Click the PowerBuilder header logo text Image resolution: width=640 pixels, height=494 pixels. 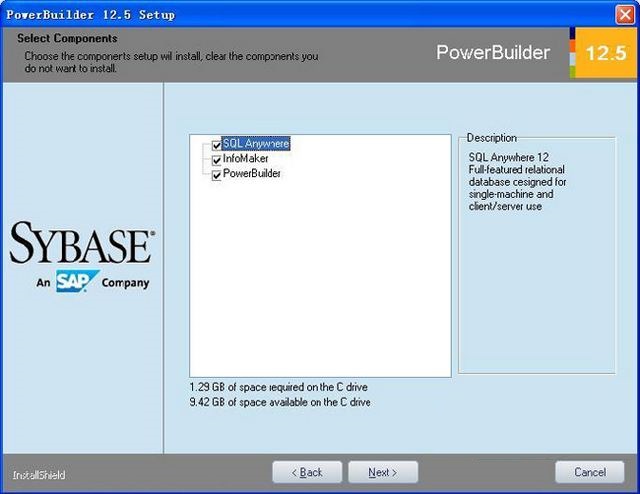click(x=493, y=53)
